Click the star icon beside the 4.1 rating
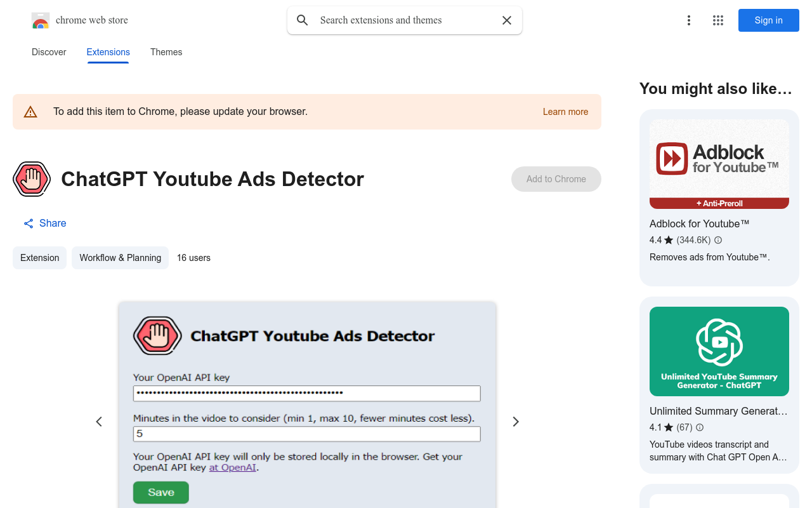Screen dimensions: 812x508 (x=669, y=427)
